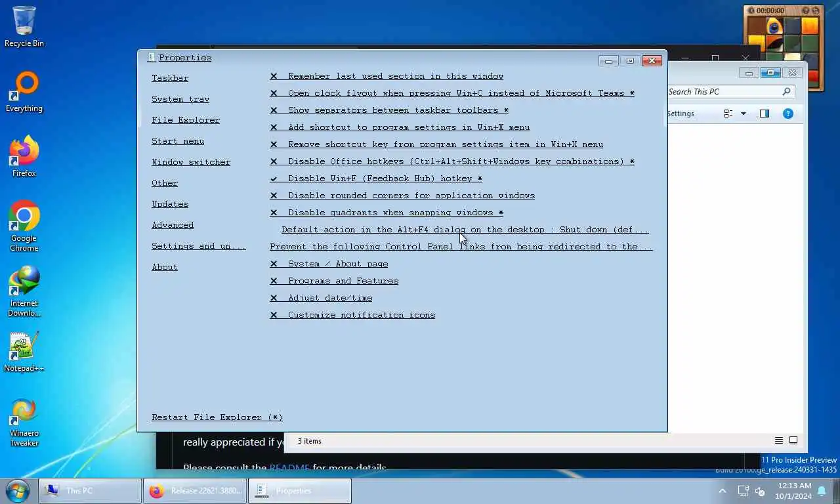Launch the Everything search desktop shortcut

click(24, 92)
